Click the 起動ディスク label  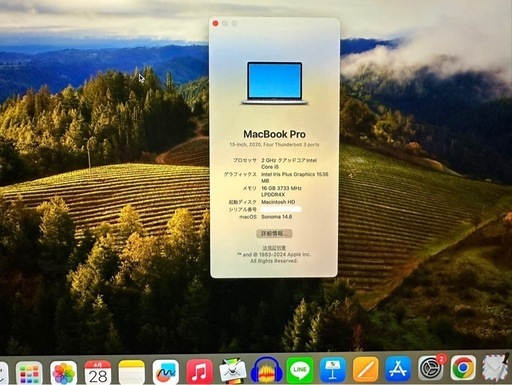click(242, 202)
